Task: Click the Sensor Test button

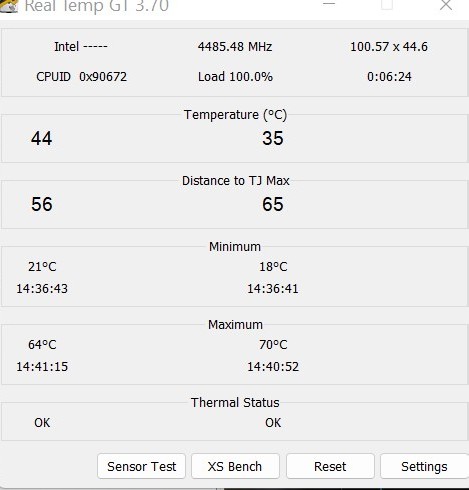Action: pos(141,466)
